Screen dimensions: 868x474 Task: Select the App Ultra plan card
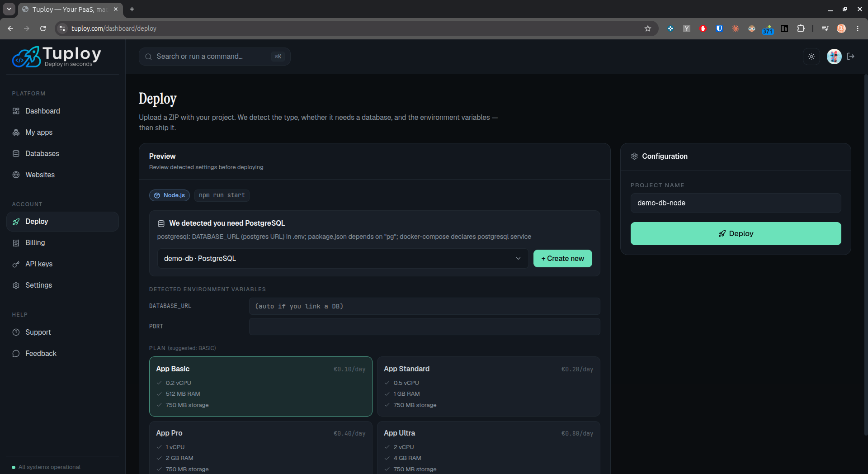[489, 448]
